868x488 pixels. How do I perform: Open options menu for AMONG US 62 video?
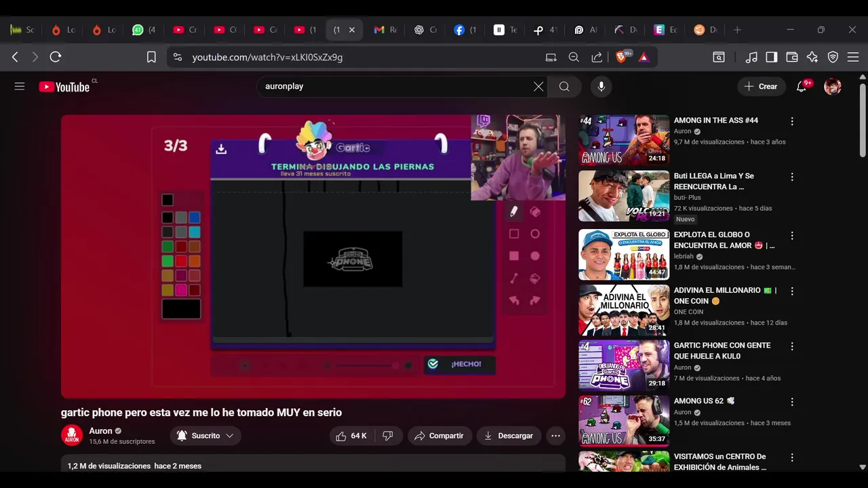coord(792,402)
